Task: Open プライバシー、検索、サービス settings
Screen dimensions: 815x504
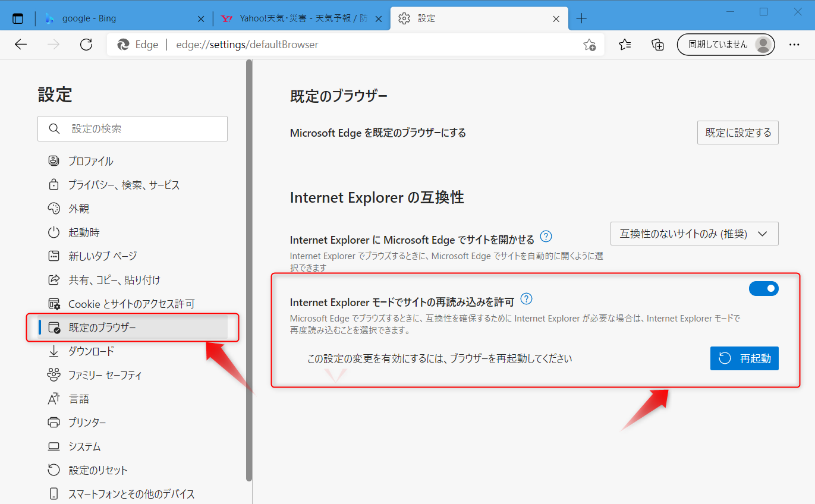Action: (133, 185)
